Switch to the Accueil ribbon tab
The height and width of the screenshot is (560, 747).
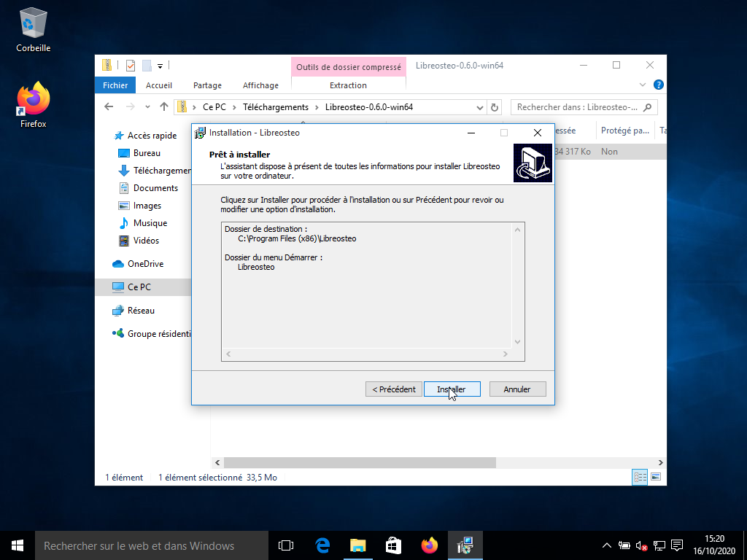[158, 85]
